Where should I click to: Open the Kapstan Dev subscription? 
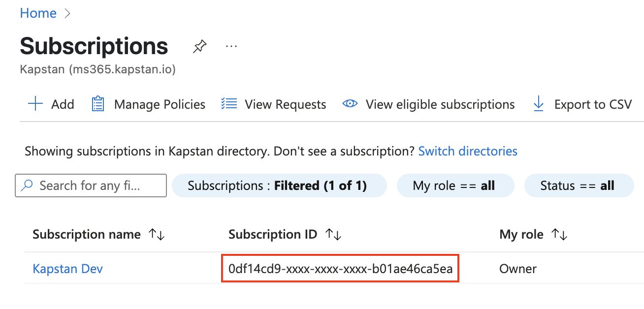pos(67,269)
